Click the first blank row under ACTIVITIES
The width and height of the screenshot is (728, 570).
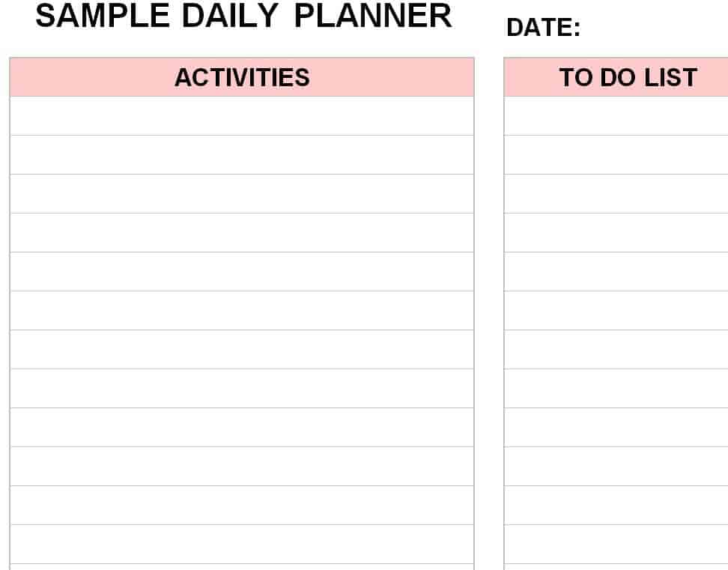coord(242,116)
